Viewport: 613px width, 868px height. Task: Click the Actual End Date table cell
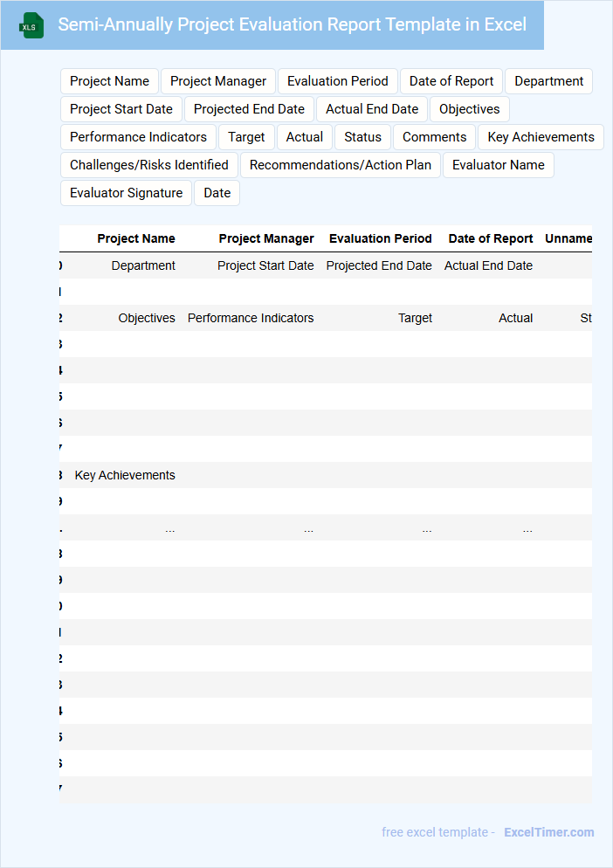click(x=488, y=265)
